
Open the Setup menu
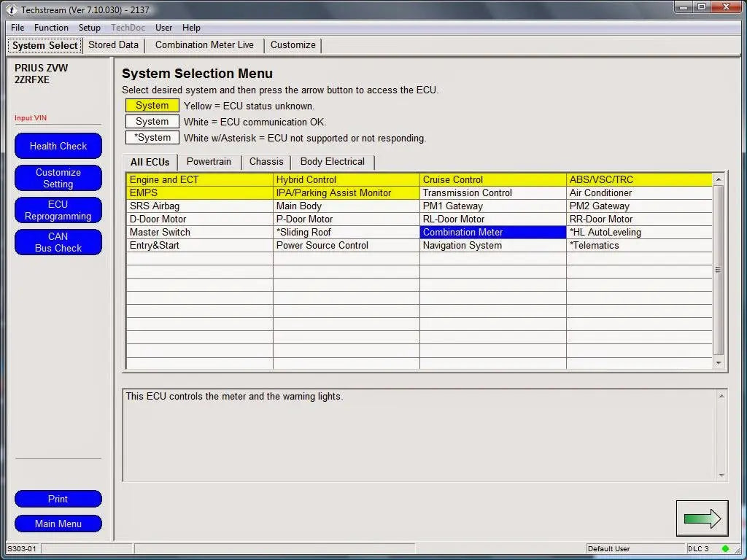pos(89,27)
